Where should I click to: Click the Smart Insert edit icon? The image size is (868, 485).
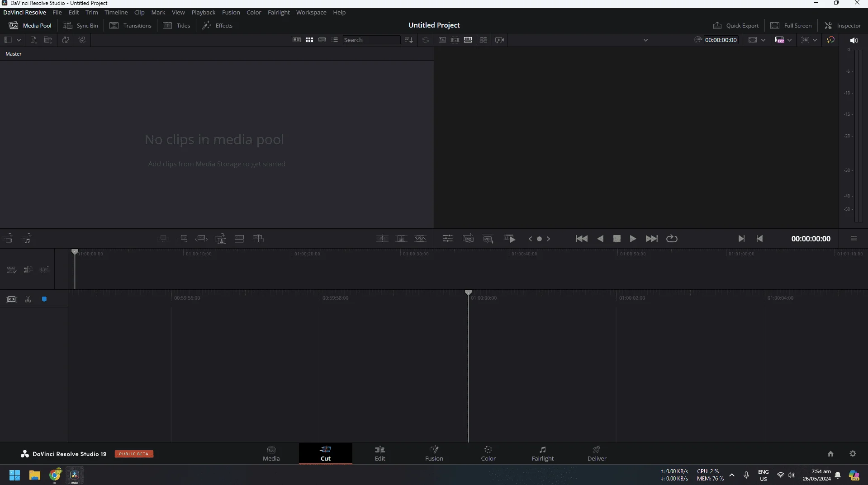point(163,239)
